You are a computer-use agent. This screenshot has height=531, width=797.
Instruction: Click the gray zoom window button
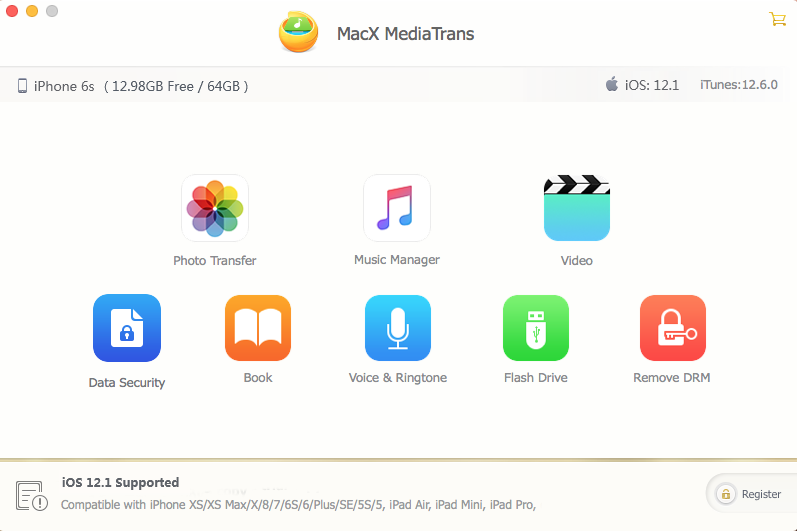pos(51,11)
